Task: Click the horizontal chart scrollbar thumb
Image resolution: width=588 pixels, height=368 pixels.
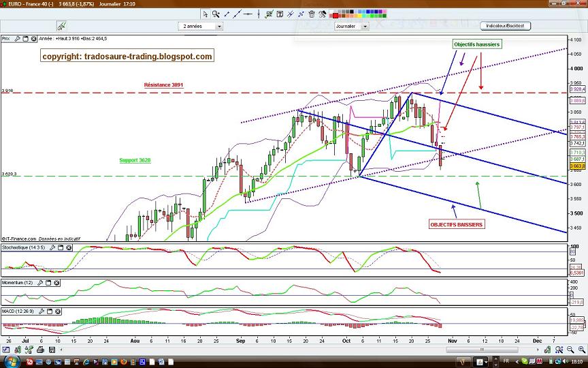Action: coord(482,350)
